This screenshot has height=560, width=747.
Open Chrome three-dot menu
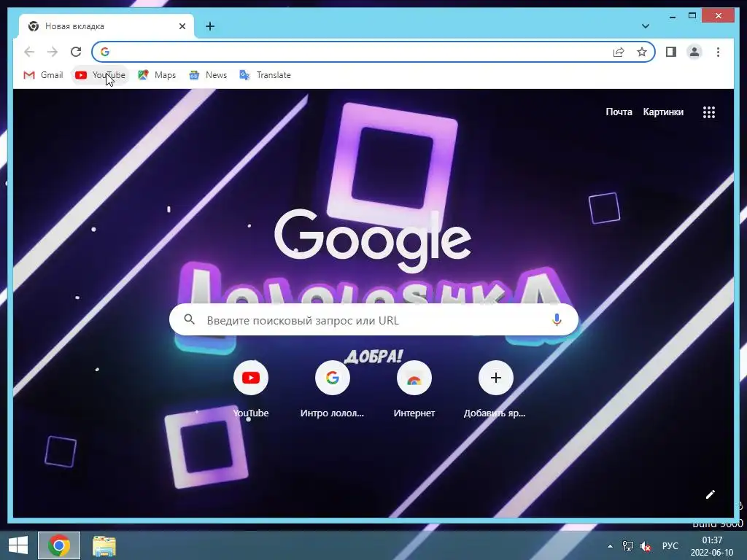tap(718, 52)
